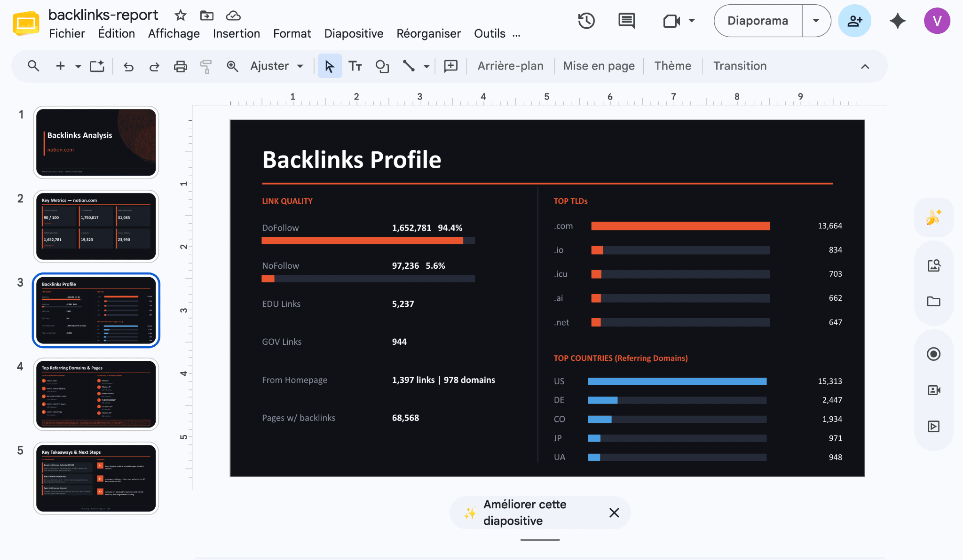963x560 pixels.
Task: Click the Transition button
Action: [740, 66]
